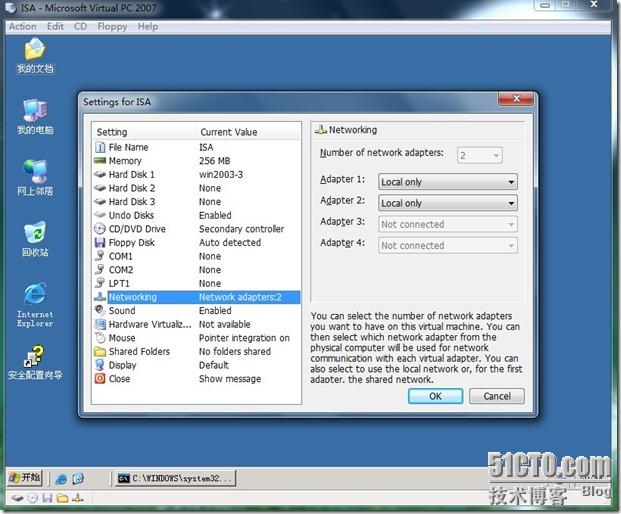The width and height of the screenshot is (621, 514).
Task: Click the 'Auto detected' floppy value
Action: [230, 242]
